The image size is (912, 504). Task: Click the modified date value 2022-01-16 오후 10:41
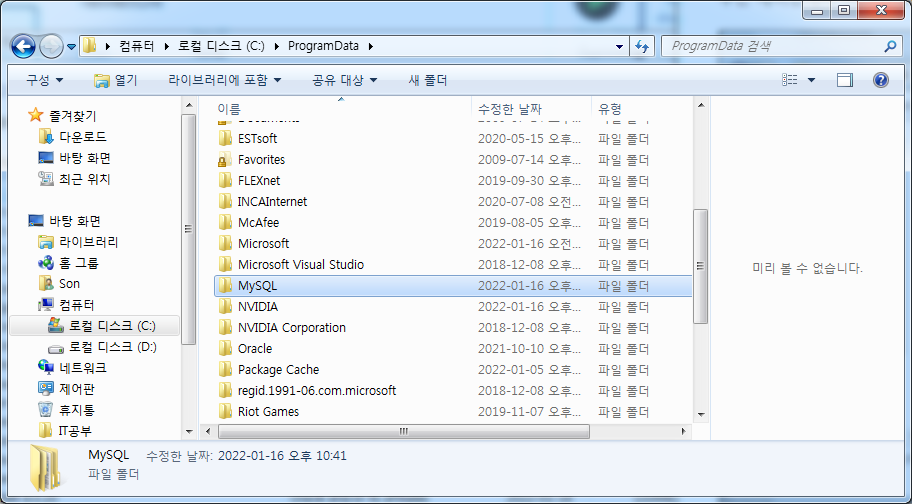point(282,456)
